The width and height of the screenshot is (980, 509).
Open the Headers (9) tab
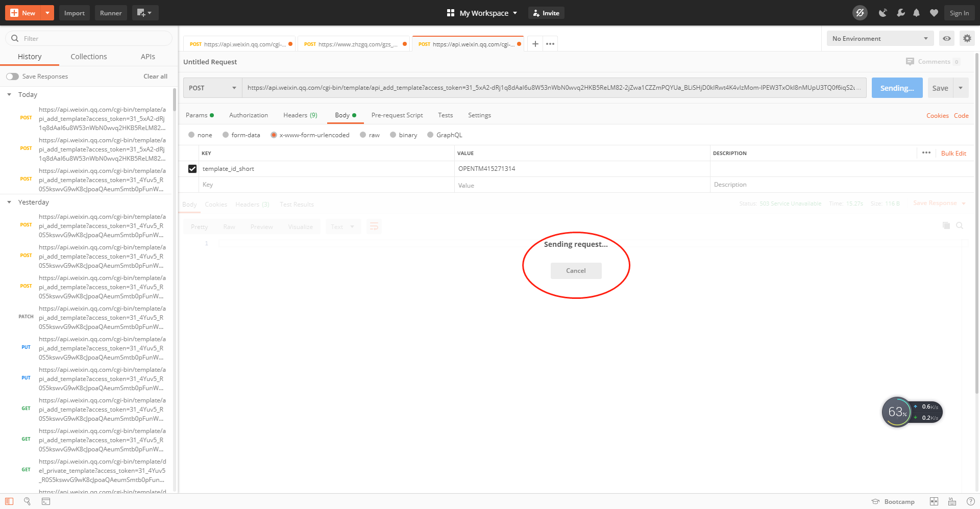(300, 115)
